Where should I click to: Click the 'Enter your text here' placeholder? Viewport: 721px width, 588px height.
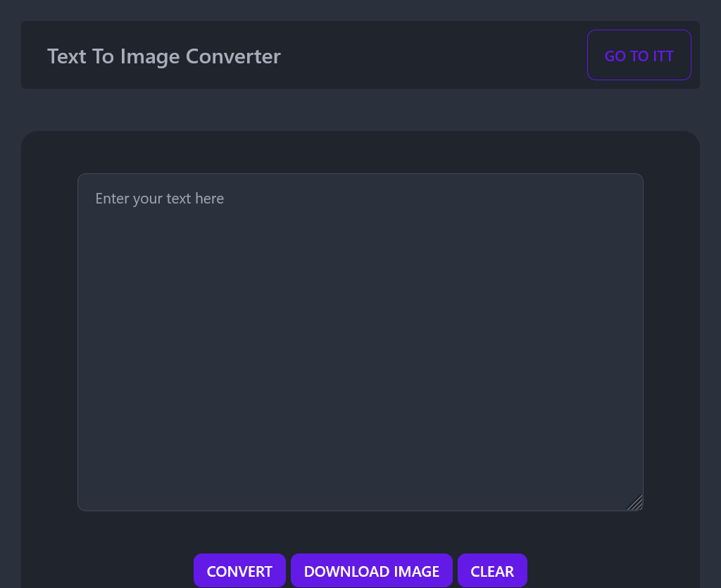tap(160, 199)
